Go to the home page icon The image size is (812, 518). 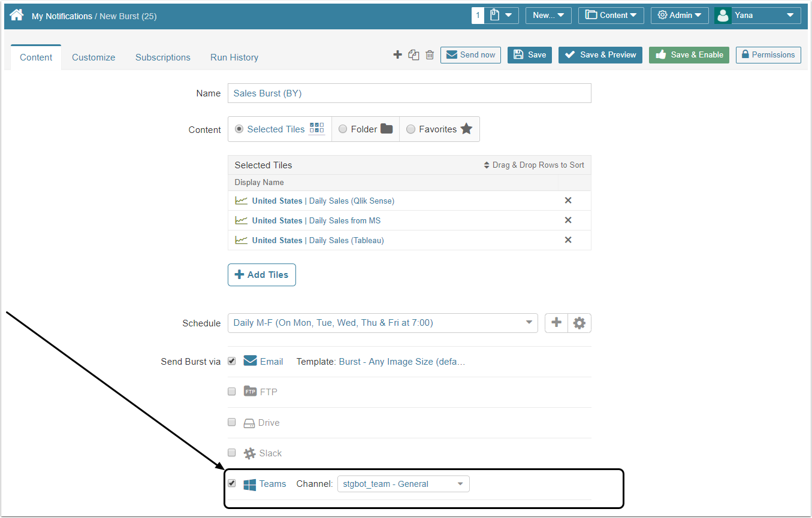click(x=17, y=15)
